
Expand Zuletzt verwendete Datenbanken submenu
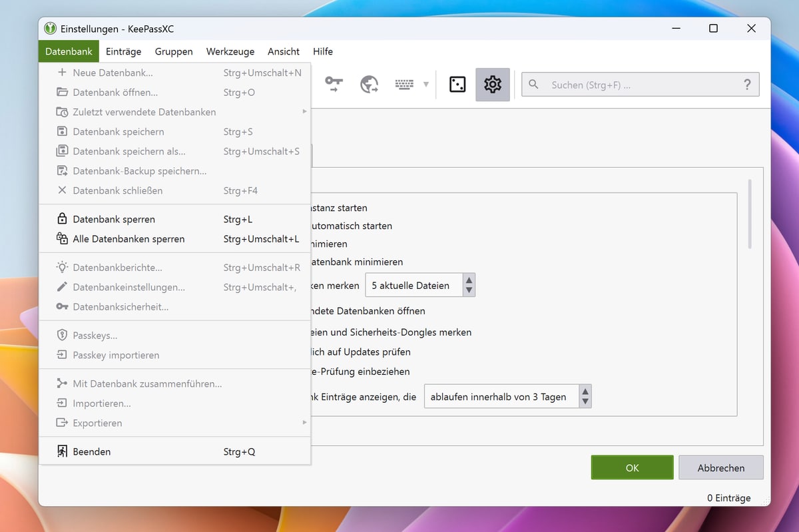point(175,112)
